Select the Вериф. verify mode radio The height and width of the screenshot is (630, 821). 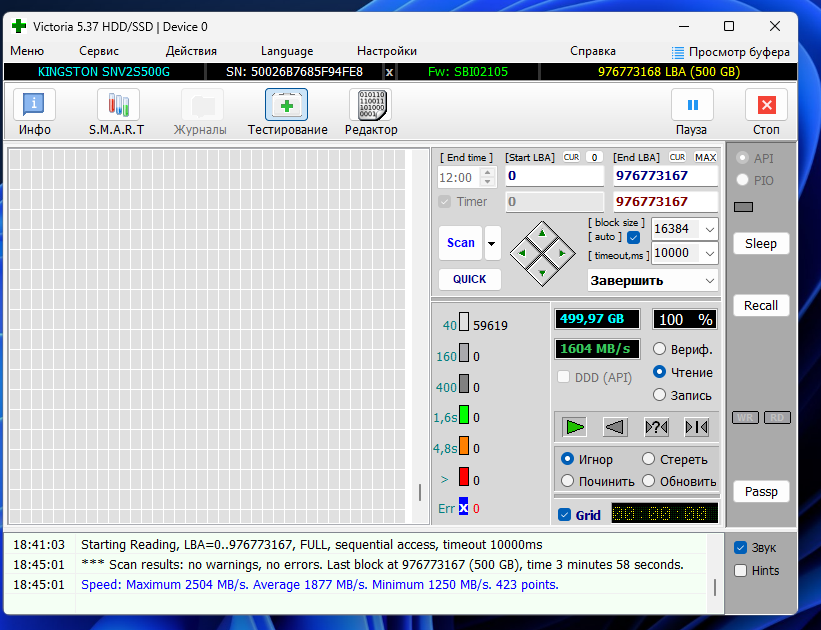(660, 349)
